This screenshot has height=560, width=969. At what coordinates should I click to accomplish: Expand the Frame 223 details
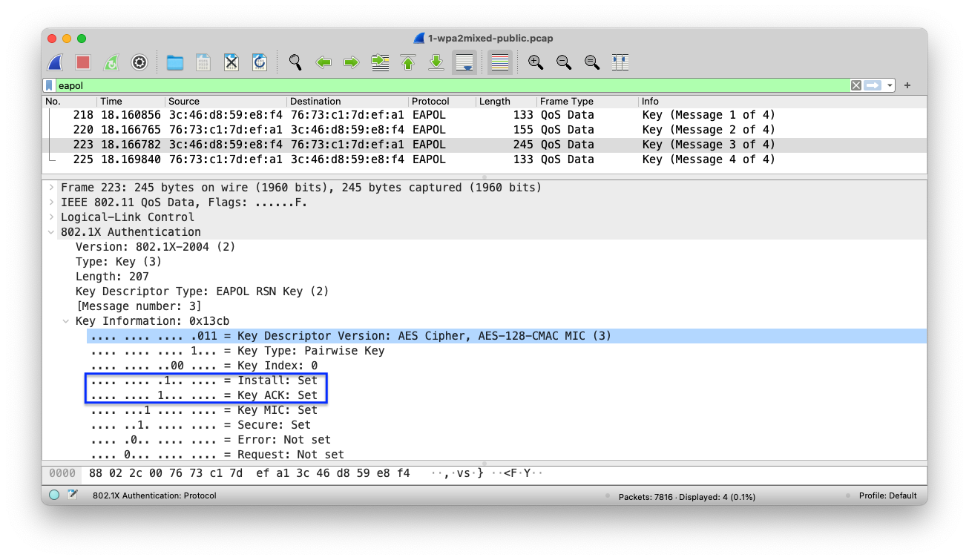pyautogui.click(x=51, y=188)
